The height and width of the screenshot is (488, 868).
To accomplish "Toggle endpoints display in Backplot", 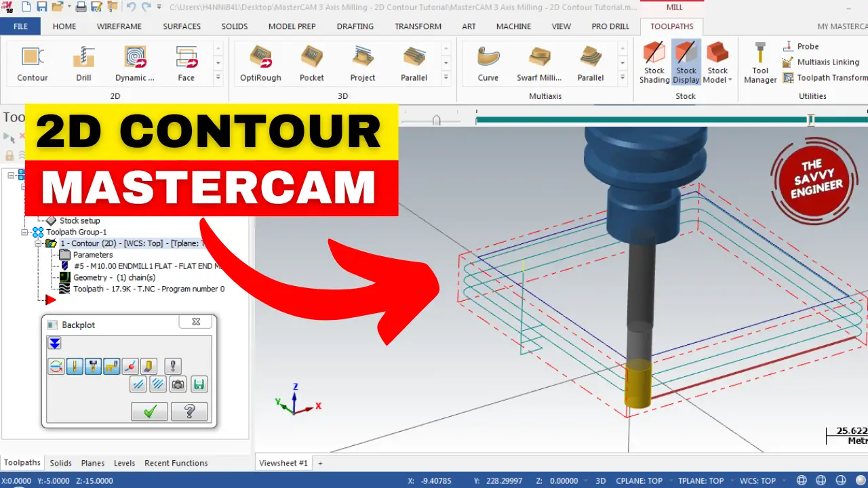I will click(130, 367).
